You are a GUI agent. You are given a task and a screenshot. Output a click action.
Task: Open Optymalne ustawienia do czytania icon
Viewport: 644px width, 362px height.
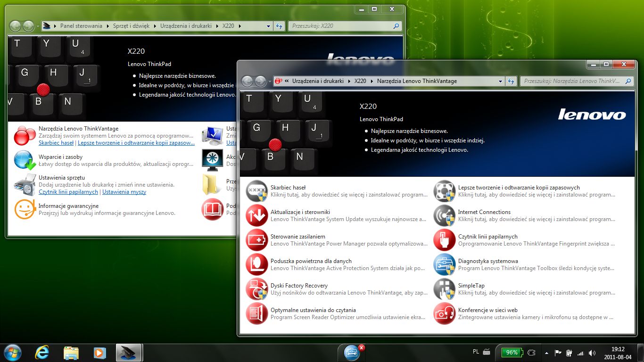coord(257,314)
